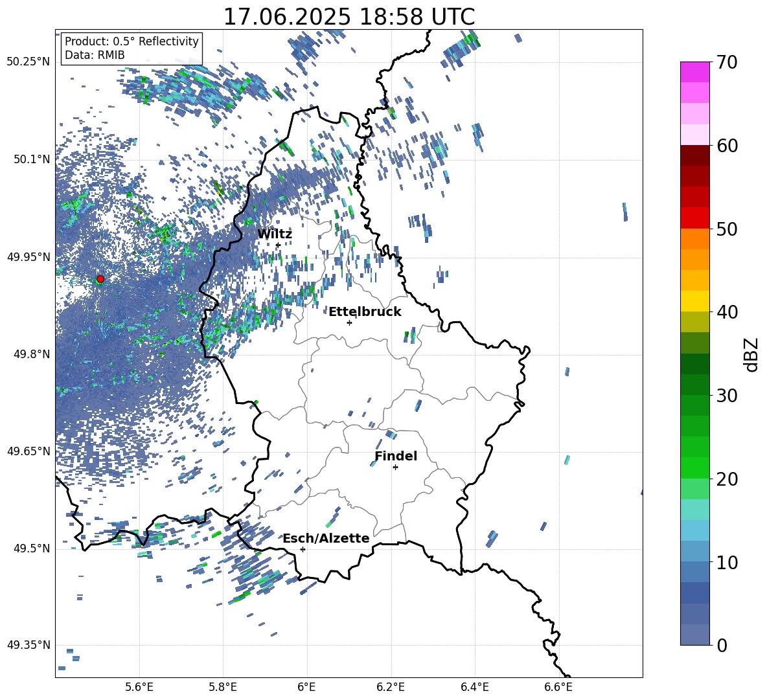Screen dimensions: 767x700
Task: Click the "Data: RMIB" source text
Action: [95, 55]
